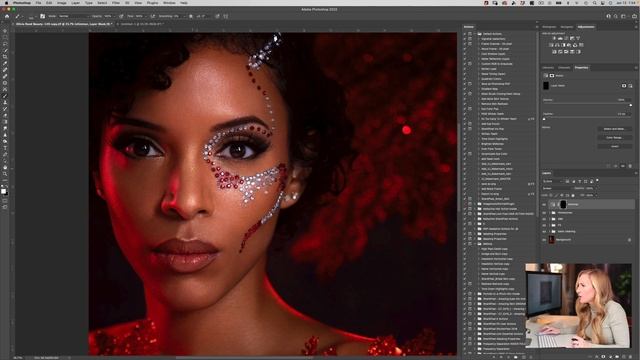Viewport: 640px width, 360px height.
Task: Collapse the Default Actions set
Action: tap(476, 34)
